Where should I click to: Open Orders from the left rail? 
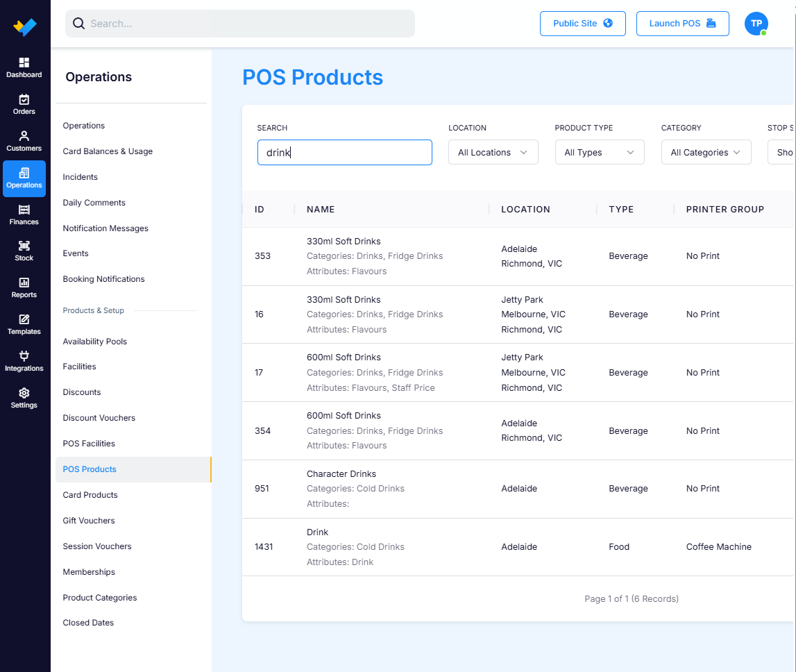[24, 105]
